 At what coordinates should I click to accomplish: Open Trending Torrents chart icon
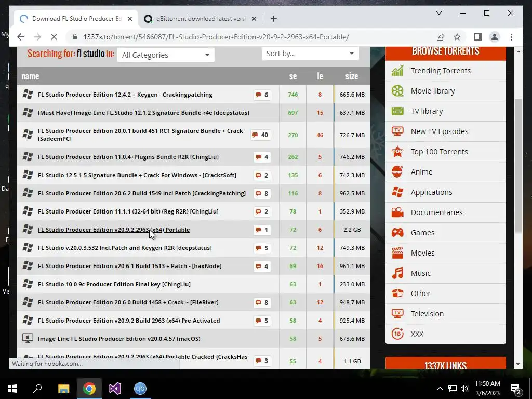click(397, 71)
